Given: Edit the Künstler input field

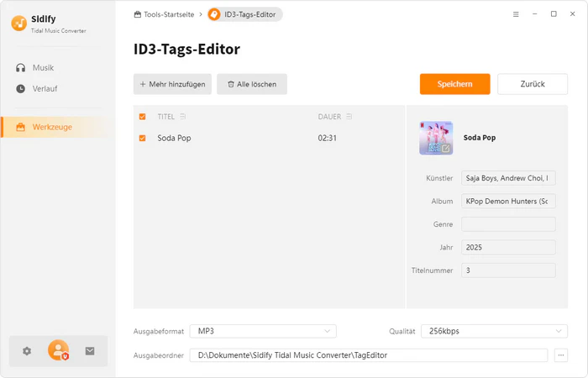Looking at the screenshot, I should click(508, 178).
